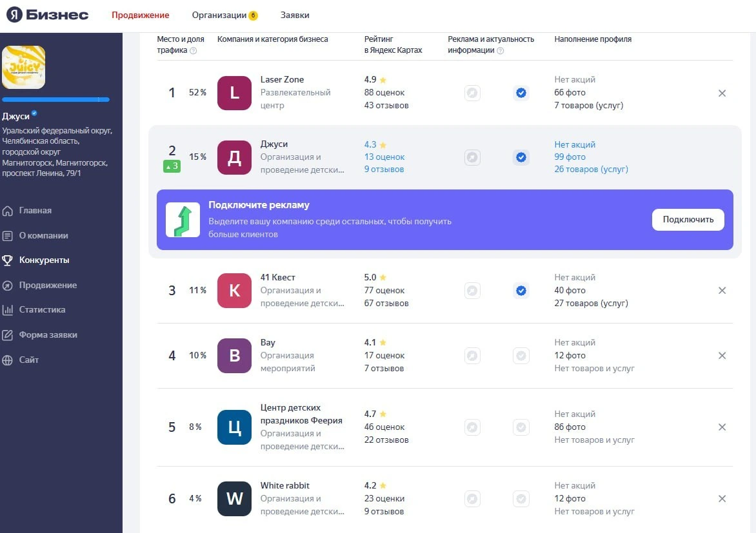Click the advertising indicator in the White rabbit row

click(472, 499)
